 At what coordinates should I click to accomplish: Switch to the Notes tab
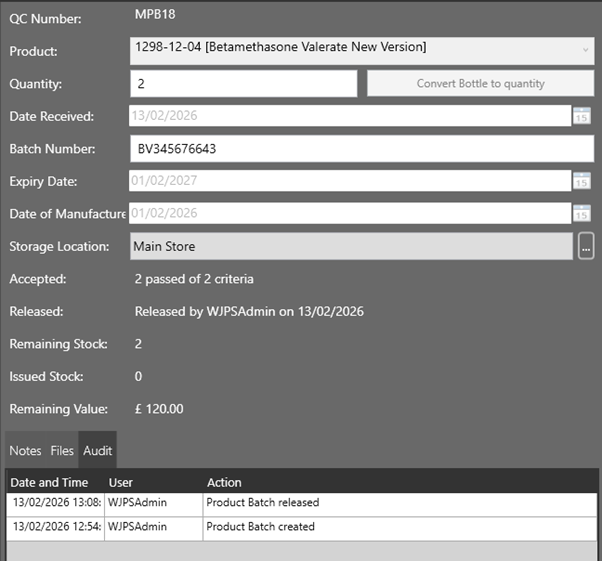(25, 450)
